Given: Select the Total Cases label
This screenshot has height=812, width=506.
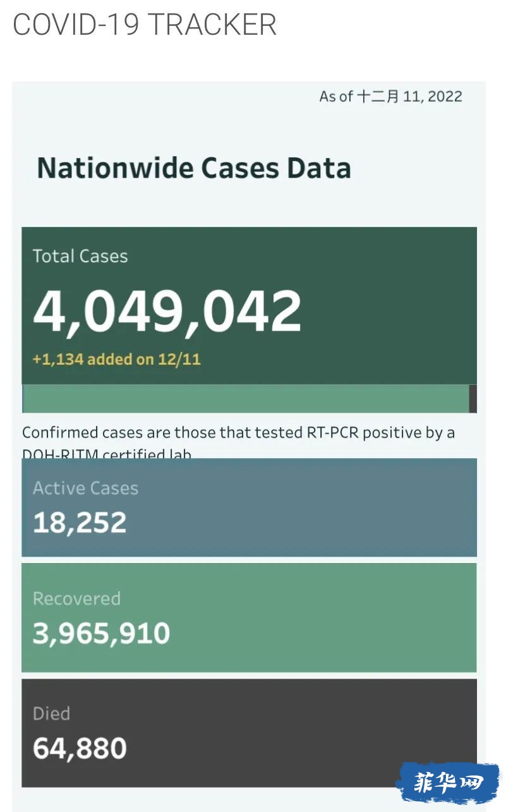Looking at the screenshot, I should coord(80,256).
